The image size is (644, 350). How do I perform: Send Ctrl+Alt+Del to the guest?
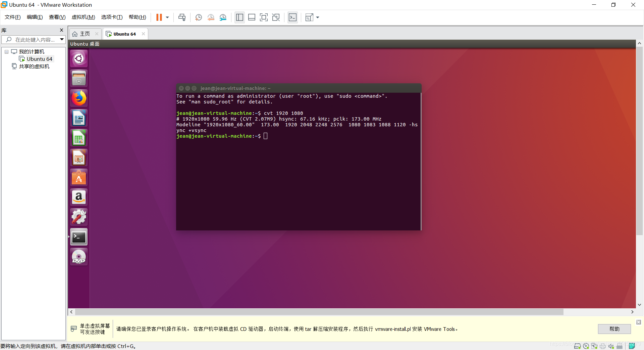[x=181, y=17]
